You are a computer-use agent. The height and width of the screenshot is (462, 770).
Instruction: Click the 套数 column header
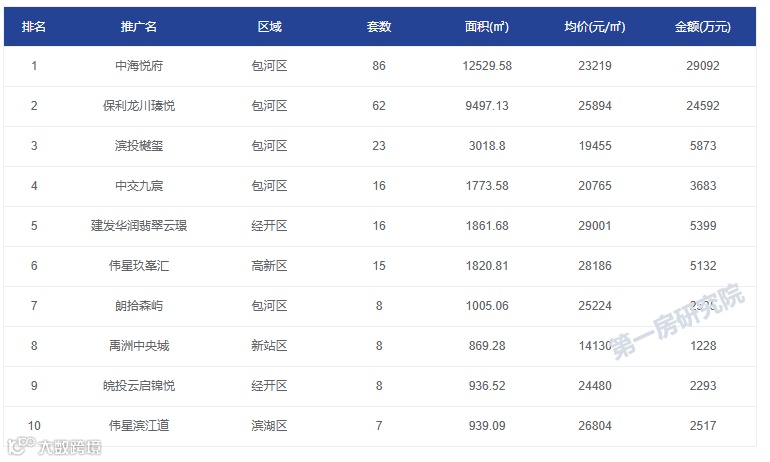click(x=379, y=27)
